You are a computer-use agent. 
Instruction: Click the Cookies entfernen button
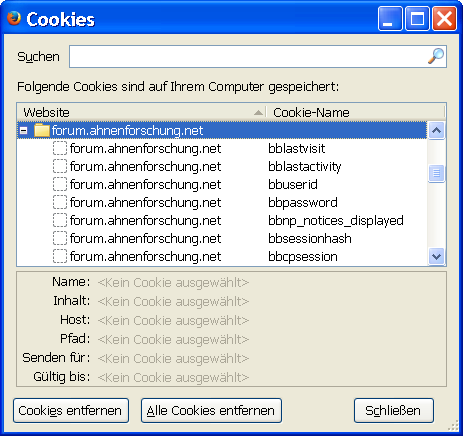pyautogui.click(x=71, y=410)
